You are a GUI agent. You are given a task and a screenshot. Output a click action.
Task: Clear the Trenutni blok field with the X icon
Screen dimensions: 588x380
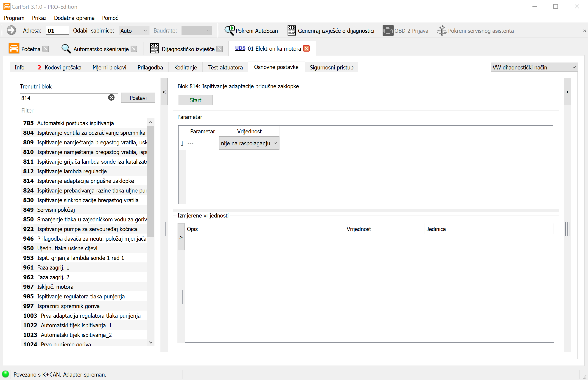[111, 98]
